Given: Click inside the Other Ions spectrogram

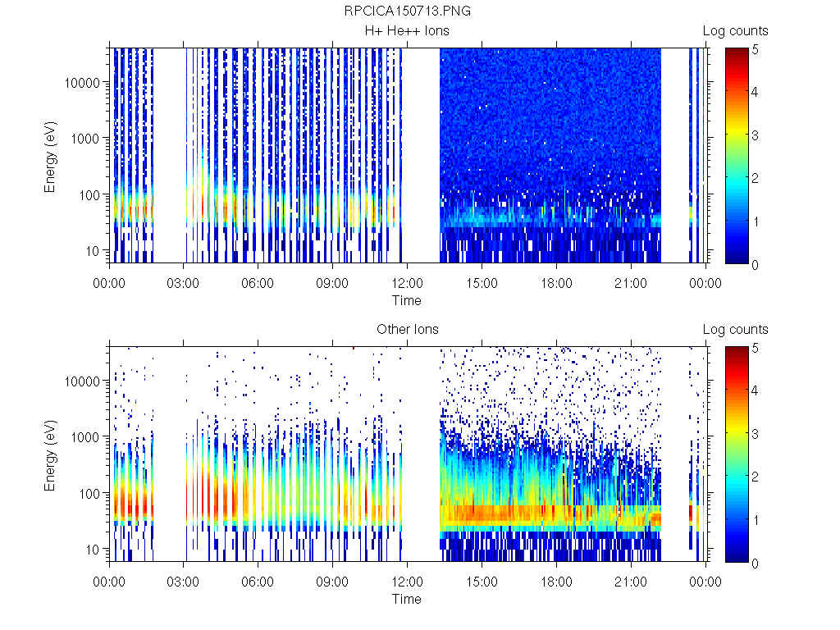Looking at the screenshot, I should tap(409, 454).
